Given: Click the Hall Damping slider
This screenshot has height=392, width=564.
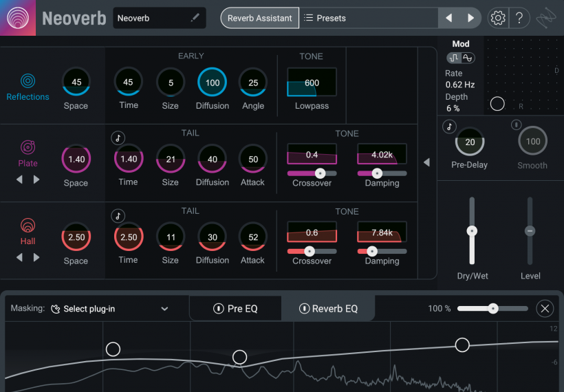Looking at the screenshot, I should click(382, 251).
